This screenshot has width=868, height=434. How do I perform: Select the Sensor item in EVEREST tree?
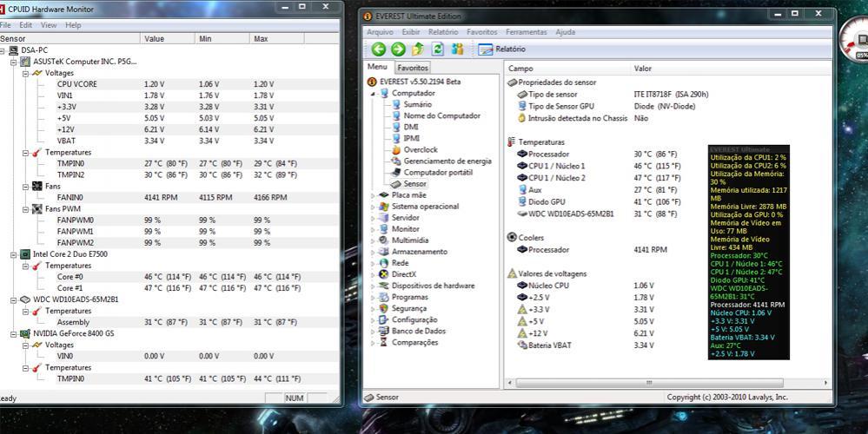414,183
